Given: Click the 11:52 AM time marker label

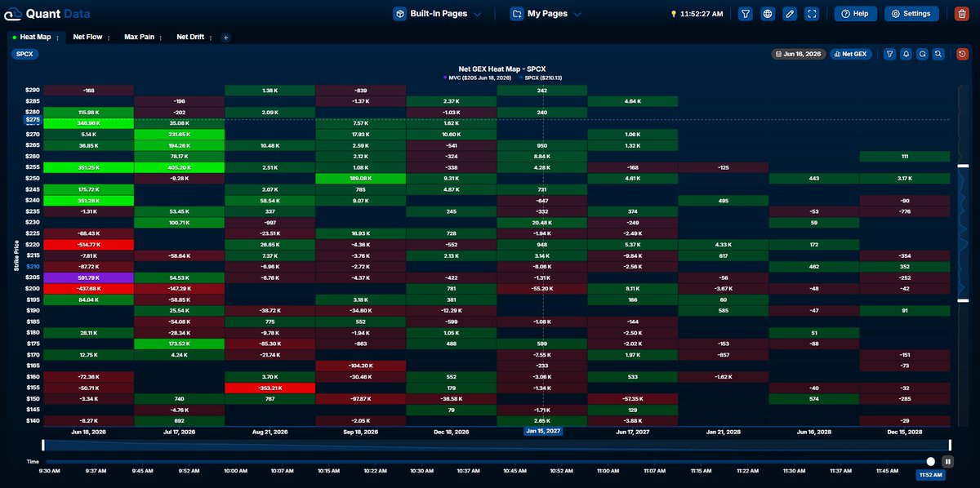Looking at the screenshot, I should coord(931,475).
